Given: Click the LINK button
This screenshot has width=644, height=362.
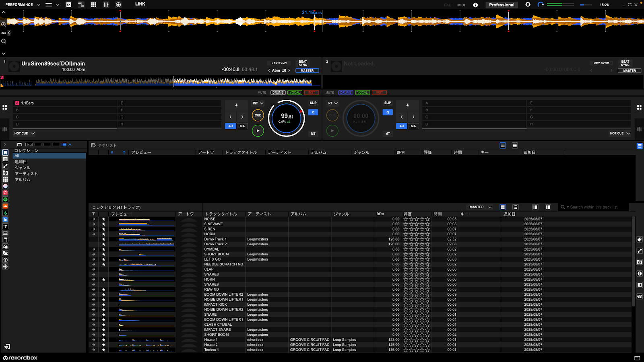Looking at the screenshot, I should tap(140, 4).
